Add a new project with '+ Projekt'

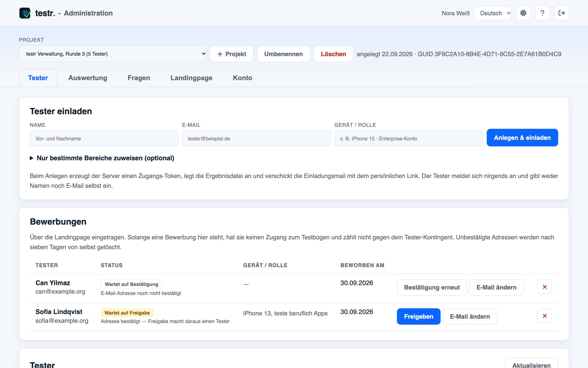coord(232,54)
